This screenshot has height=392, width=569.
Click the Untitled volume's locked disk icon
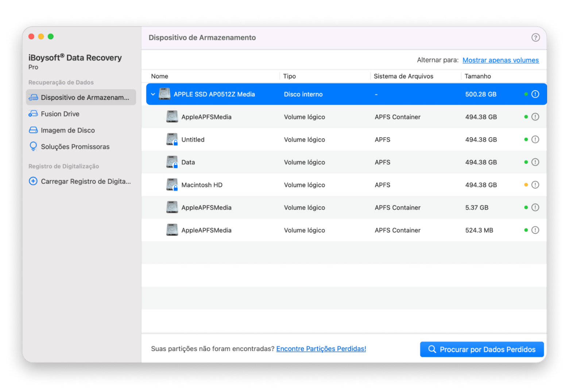[x=172, y=139]
